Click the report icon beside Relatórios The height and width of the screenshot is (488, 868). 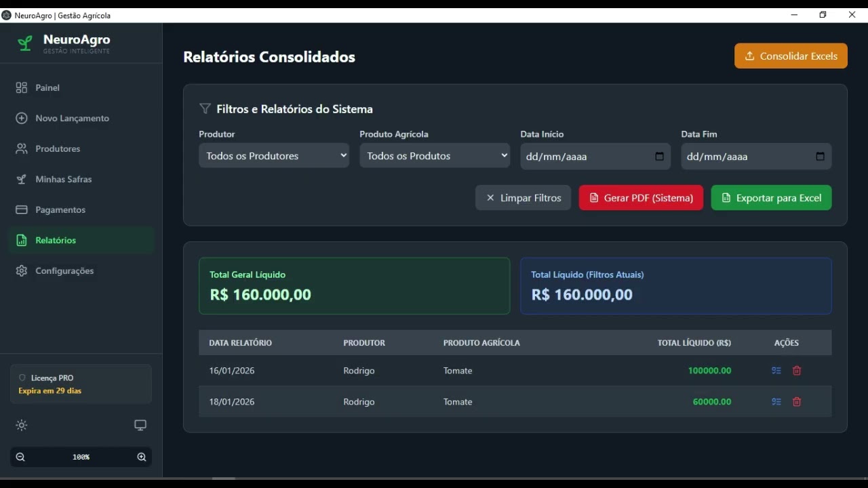tap(22, 240)
